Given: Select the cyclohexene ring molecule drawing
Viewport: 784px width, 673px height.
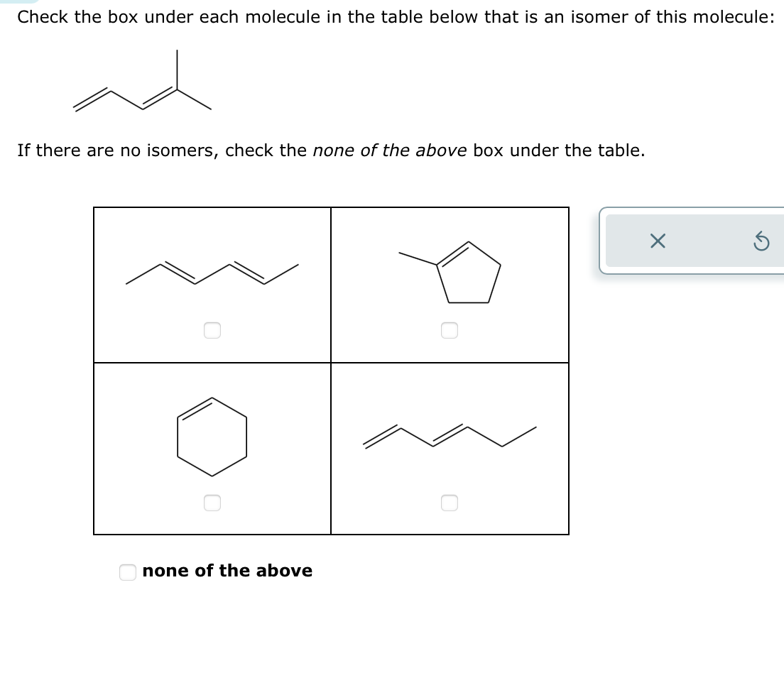Looking at the screenshot, I should tap(212, 435).
